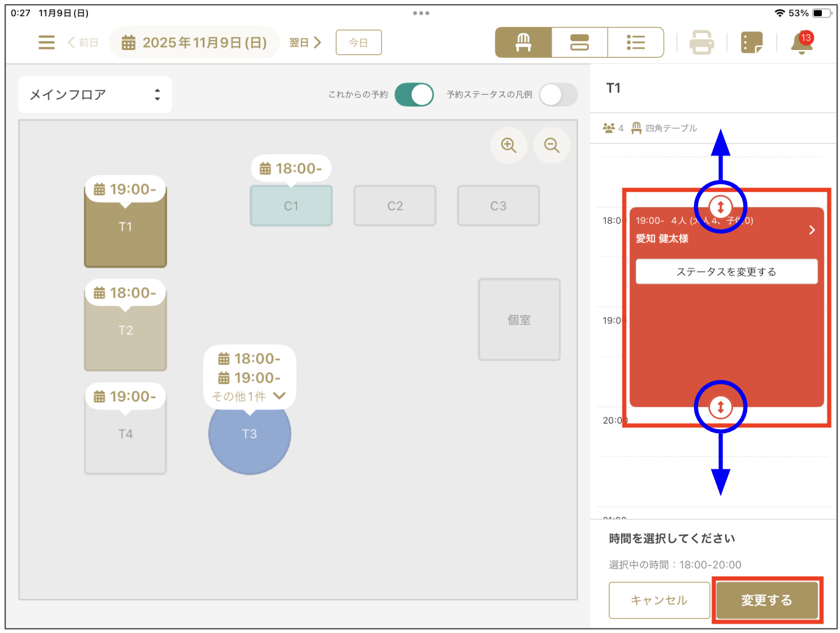The width and height of the screenshot is (840, 633).
Task: Open the memo note icon
Action: click(751, 42)
